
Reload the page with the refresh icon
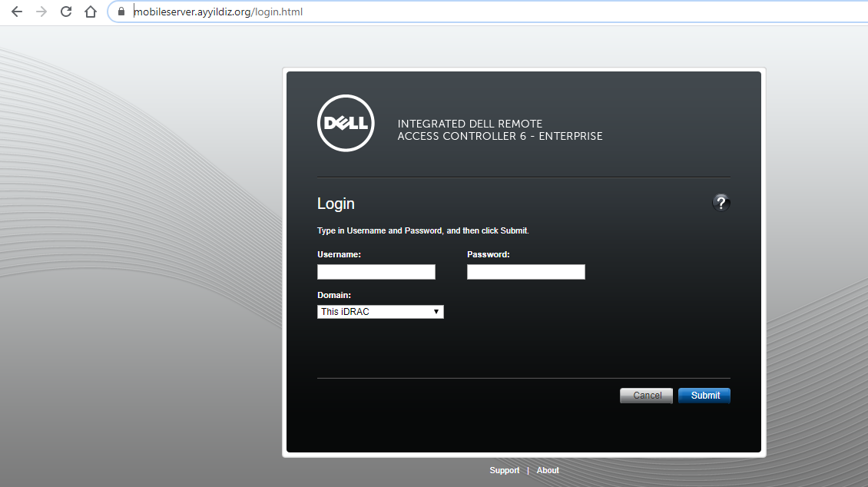click(x=66, y=12)
